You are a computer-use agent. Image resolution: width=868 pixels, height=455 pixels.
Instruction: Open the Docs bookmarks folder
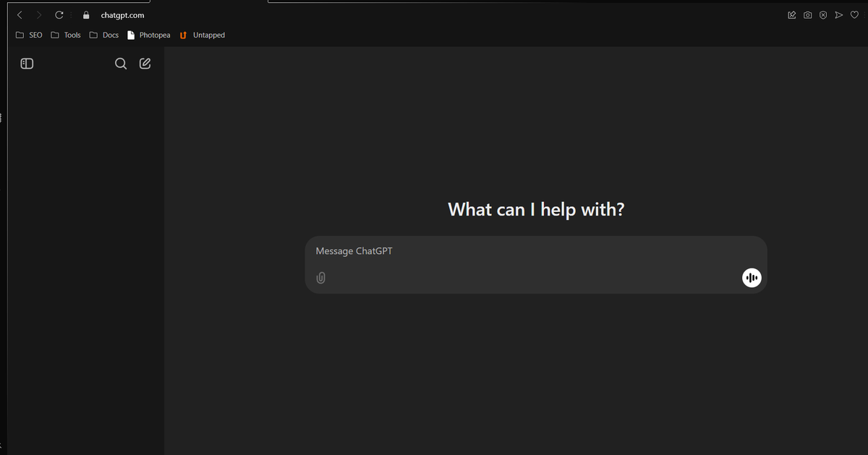tap(103, 35)
